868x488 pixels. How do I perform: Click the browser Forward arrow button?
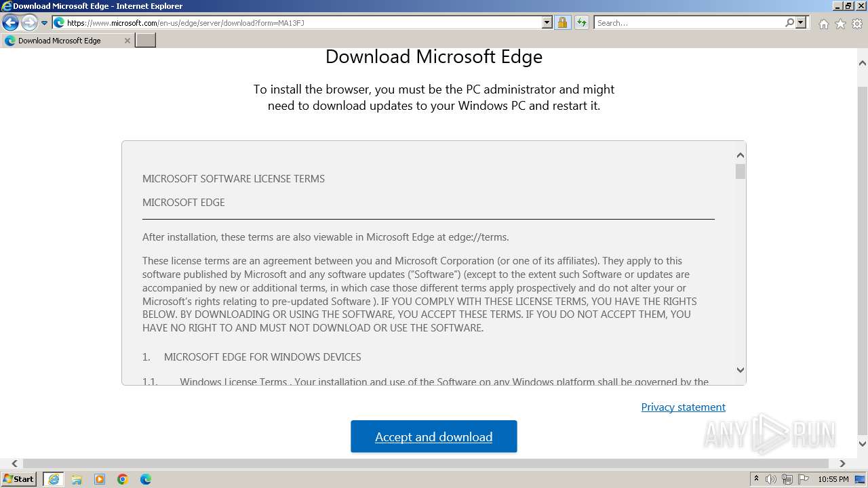click(29, 23)
